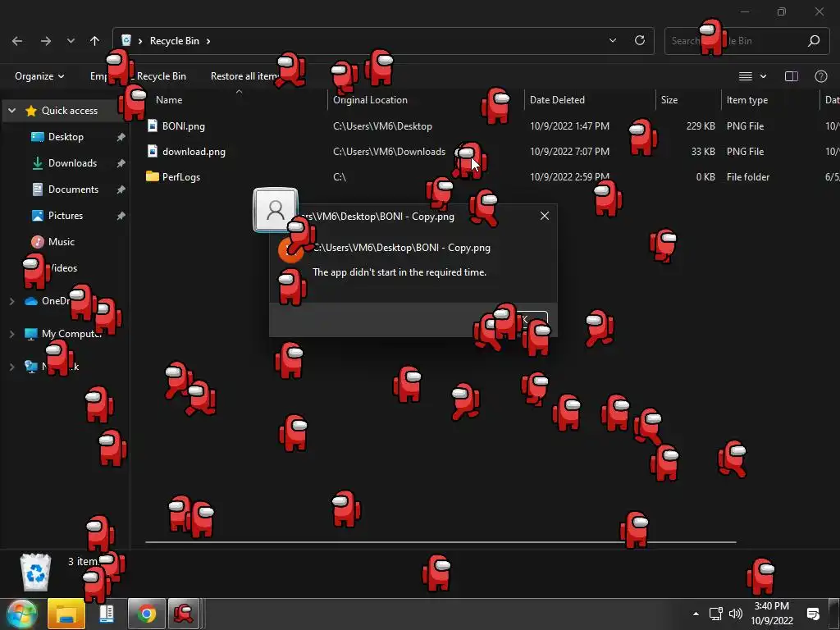Select the download.png file icon
Viewport: 840px width, 630px height.
[152, 151]
